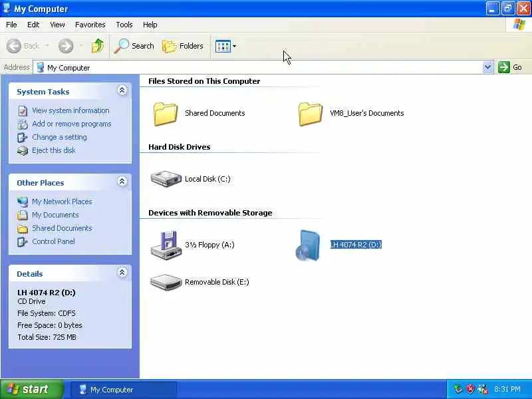Click the My Documents sidebar icon
This screenshot has height=399, width=532.
[x=23, y=215]
